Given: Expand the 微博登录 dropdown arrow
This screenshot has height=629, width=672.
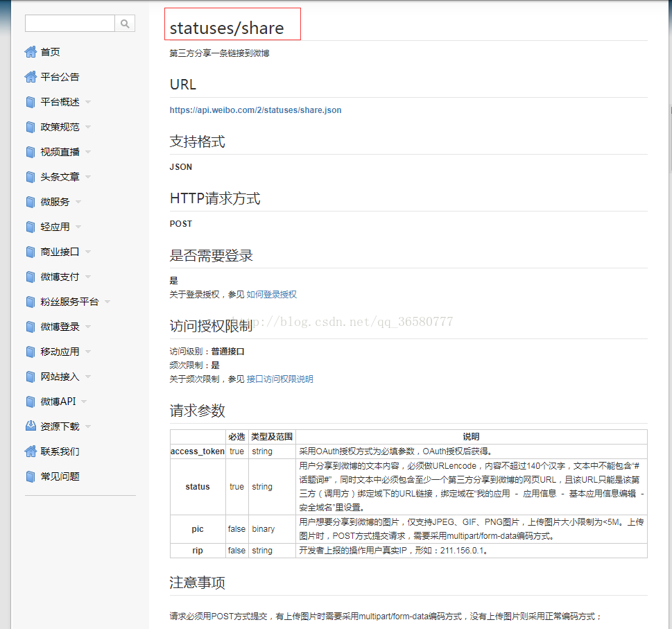Looking at the screenshot, I should [88, 327].
